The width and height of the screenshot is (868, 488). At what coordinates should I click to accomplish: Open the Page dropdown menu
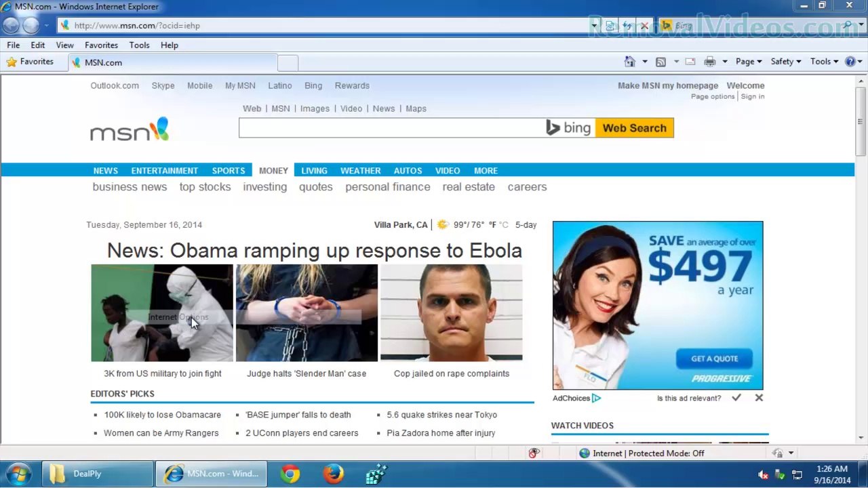point(749,62)
